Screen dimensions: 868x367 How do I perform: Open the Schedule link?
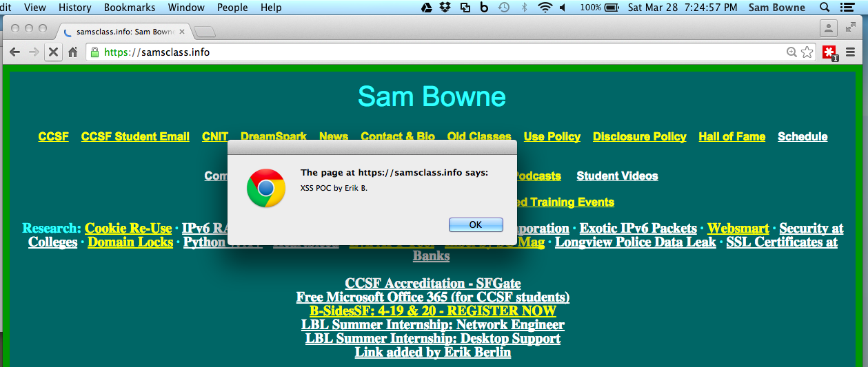point(803,136)
